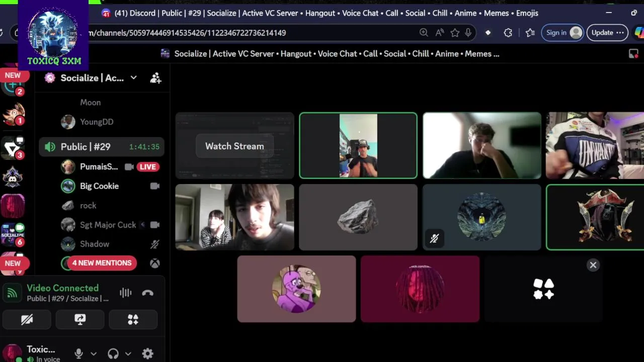Toggle microphone mute in user panel
644x362 pixels.
(x=78, y=353)
